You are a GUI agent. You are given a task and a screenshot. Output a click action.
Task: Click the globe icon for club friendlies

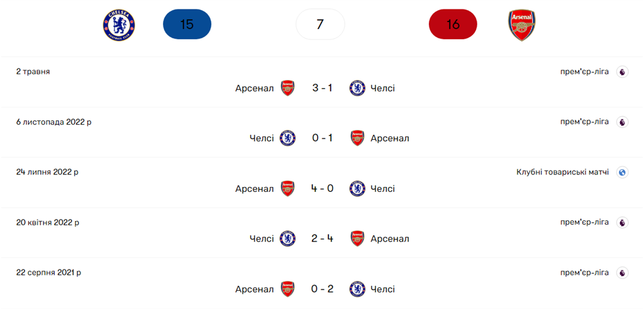coord(622,172)
